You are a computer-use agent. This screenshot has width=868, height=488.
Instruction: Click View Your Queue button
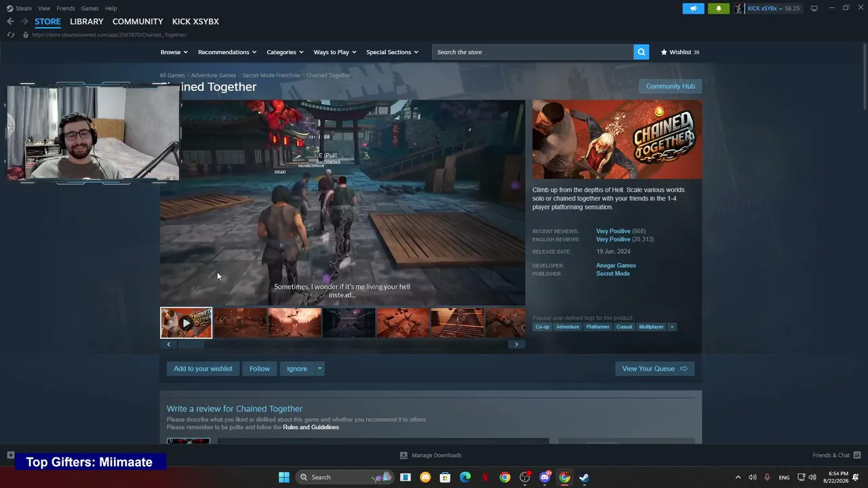coord(655,369)
